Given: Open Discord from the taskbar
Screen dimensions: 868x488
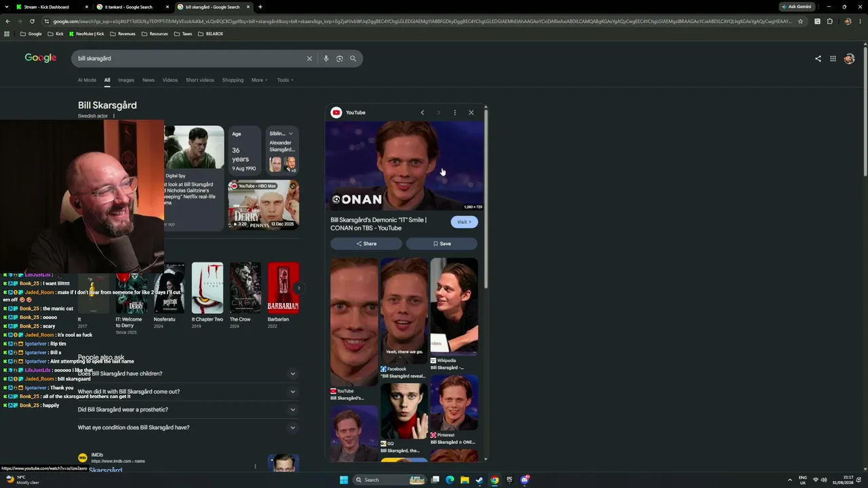Looking at the screenshot, I should click(525, 480).
